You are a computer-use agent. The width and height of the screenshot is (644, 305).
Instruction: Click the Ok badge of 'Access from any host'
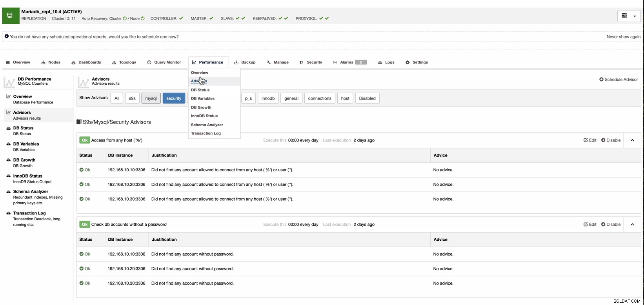84,140
